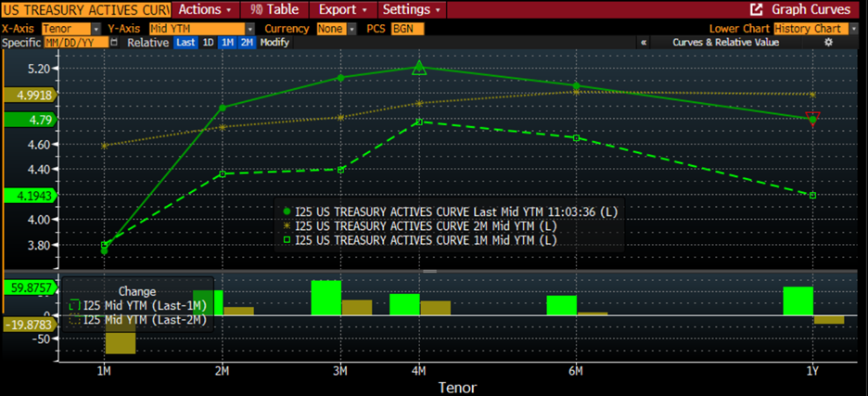Click the olive Last-2M change bar at 4M
The height and width of the screenshot is (396, 868).
[436, 308]
